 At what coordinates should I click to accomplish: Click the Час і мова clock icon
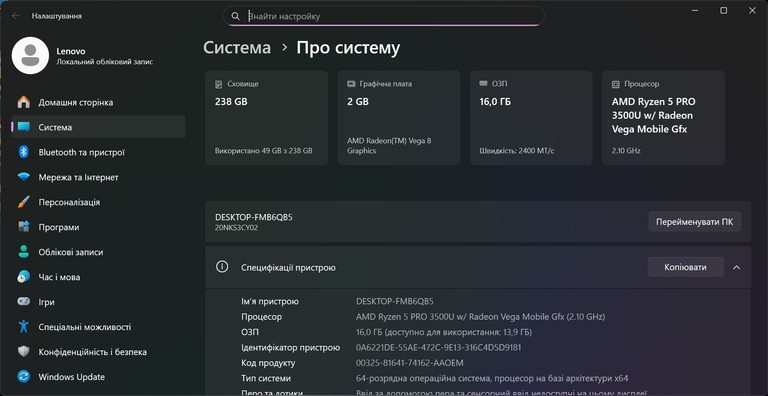pos(24,277)
